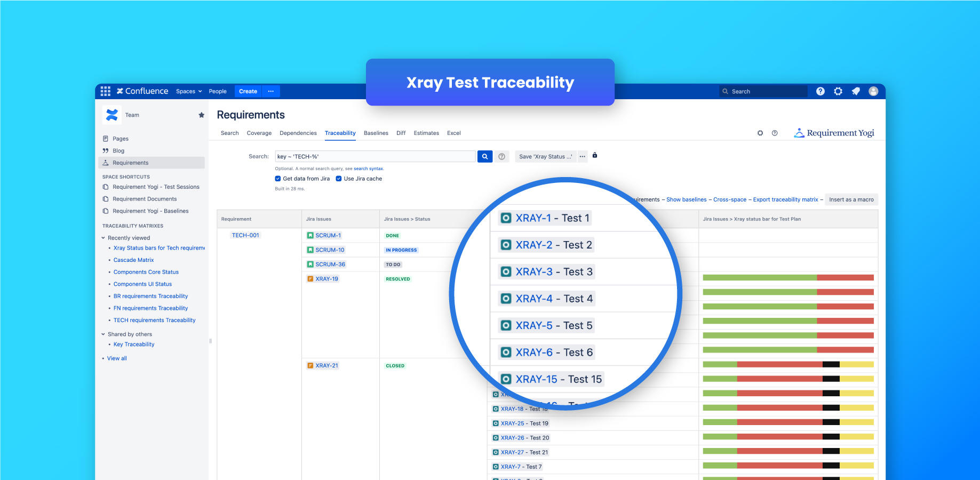Screen dimensions: 980x480
Task: Click Show baselines link
Action: [x=687, y=199]
